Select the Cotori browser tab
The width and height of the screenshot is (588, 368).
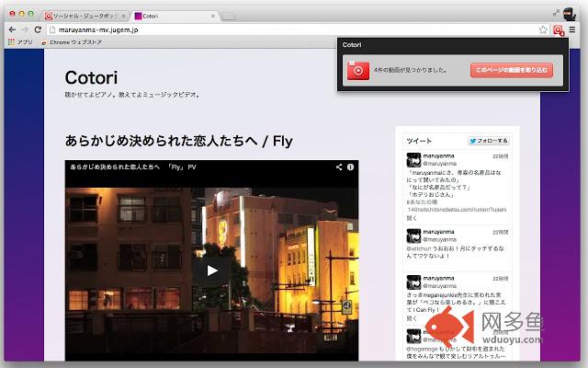point(175,17)
